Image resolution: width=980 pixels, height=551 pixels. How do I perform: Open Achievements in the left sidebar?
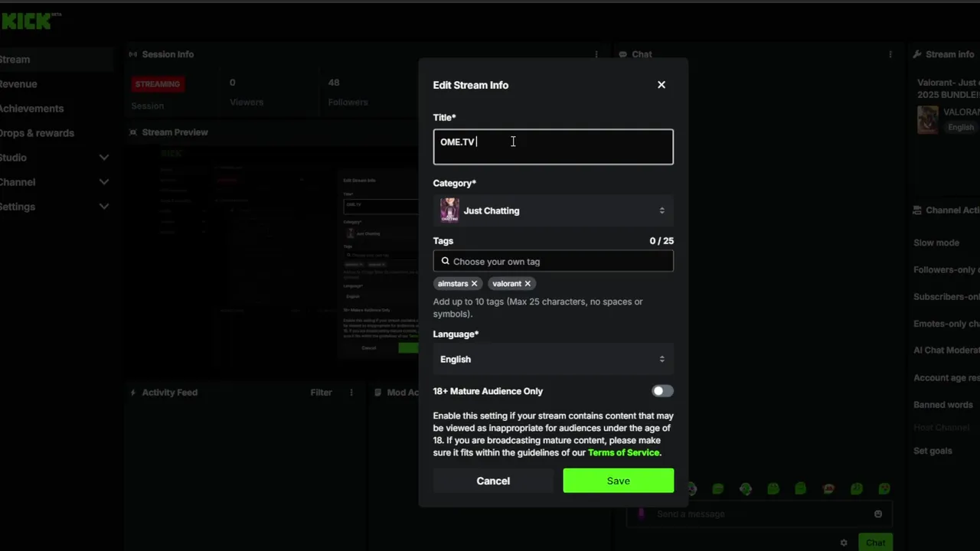(31, 109)
